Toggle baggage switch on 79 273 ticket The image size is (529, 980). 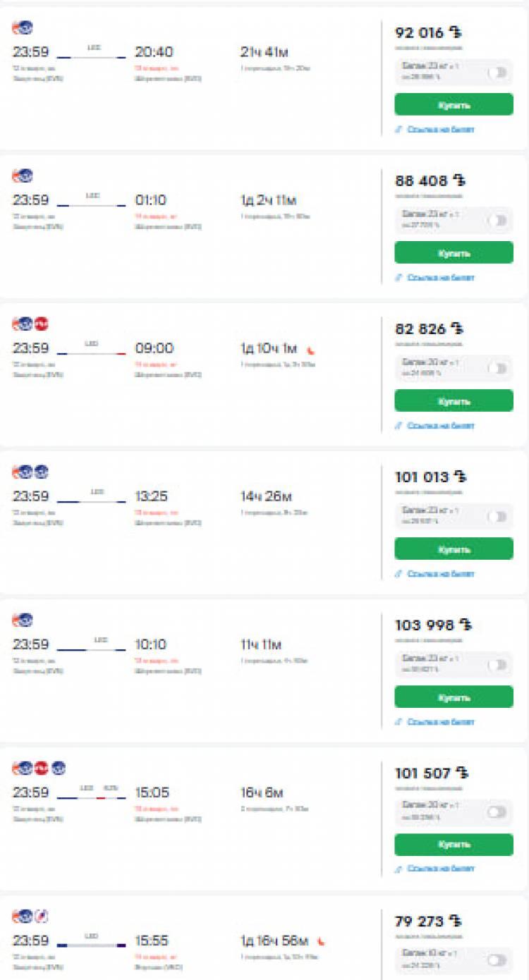pyautogui.click(x=497, y=961)
